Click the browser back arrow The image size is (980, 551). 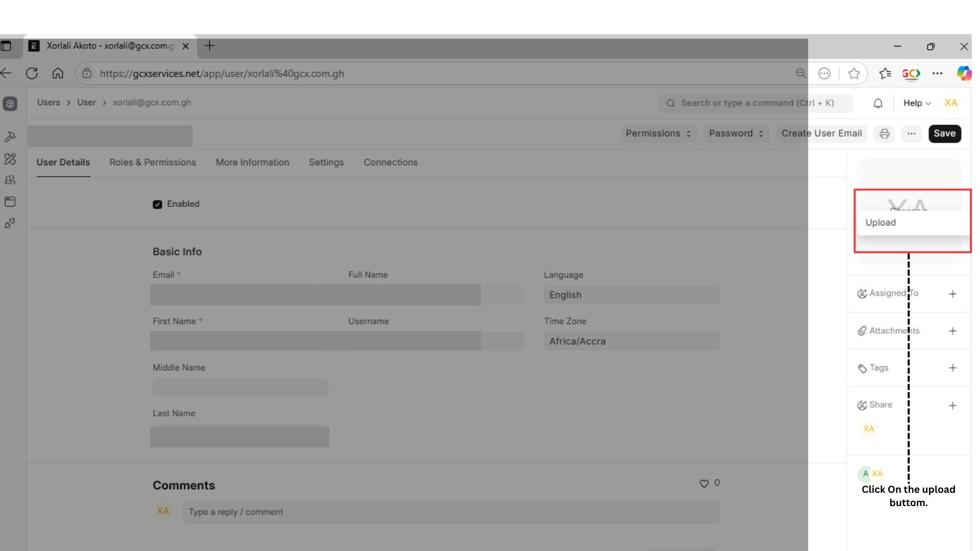tap(6, 73)
